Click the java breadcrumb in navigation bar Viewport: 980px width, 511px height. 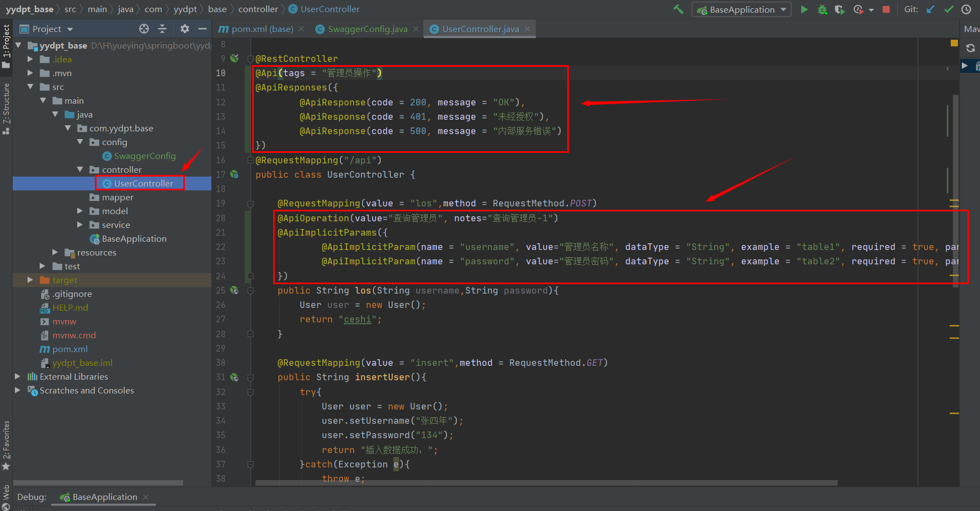125,9
